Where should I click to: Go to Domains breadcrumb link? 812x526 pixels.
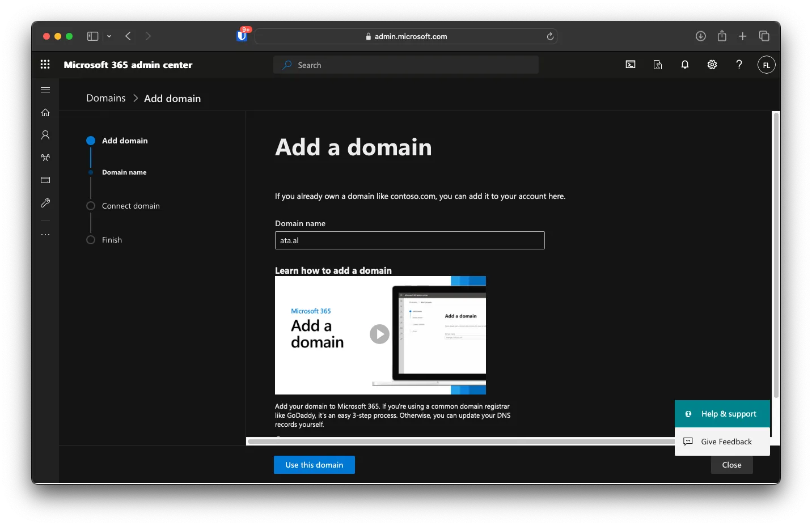coord(106,98)
